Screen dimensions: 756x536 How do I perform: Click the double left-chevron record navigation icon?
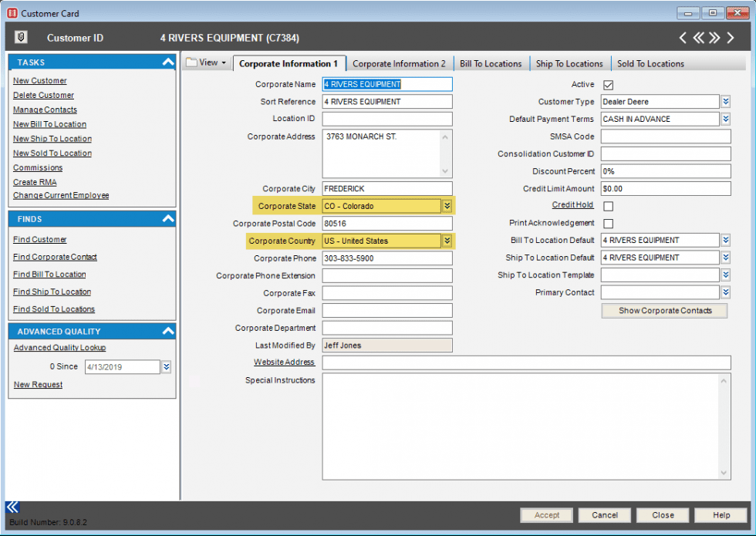[x=698, y=37]
